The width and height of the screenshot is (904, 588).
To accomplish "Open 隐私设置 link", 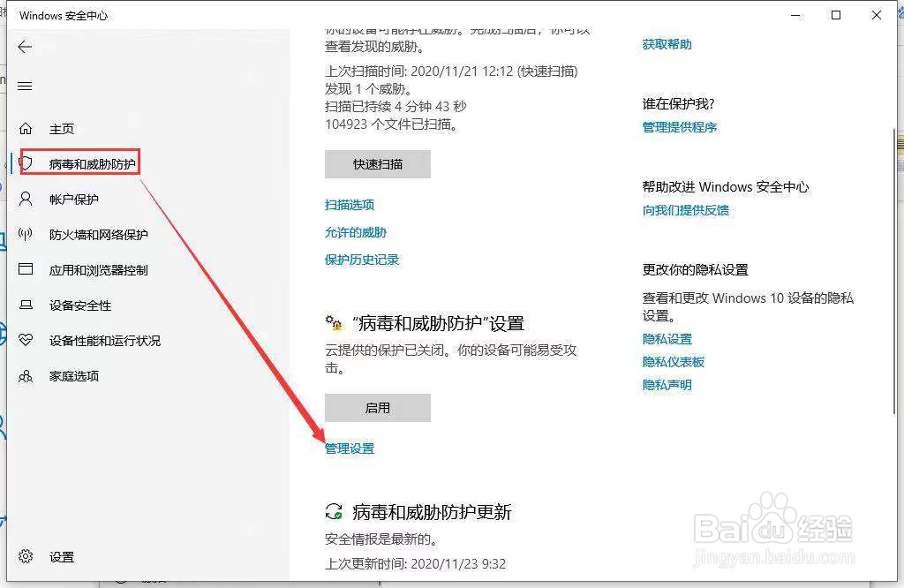I will pyautogui.click(x=667, y=339).
